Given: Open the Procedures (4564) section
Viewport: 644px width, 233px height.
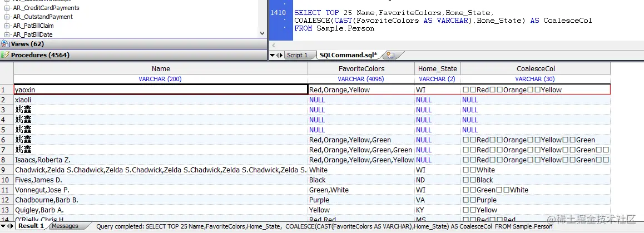Looking at the screenshot, I should tap(133, 55).
